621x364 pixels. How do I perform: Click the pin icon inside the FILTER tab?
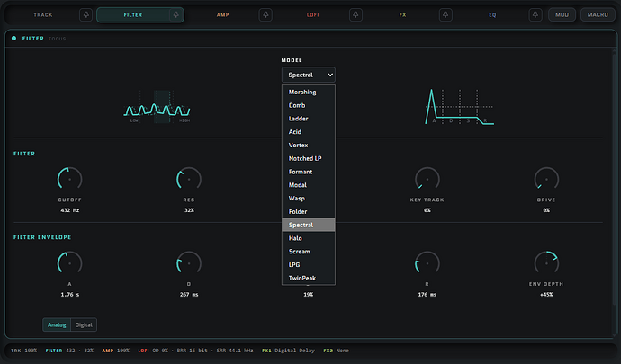pyautogui.click(x=175, y=15)
